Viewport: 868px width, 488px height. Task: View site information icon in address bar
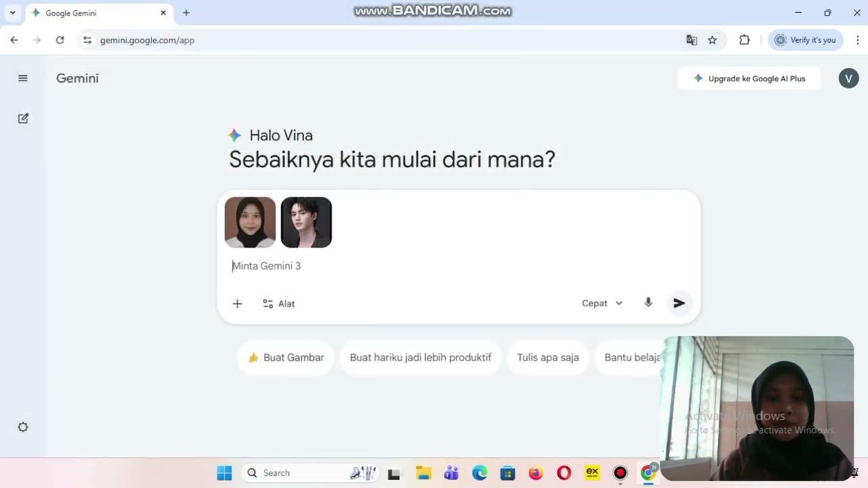click(x=87, y=40)
